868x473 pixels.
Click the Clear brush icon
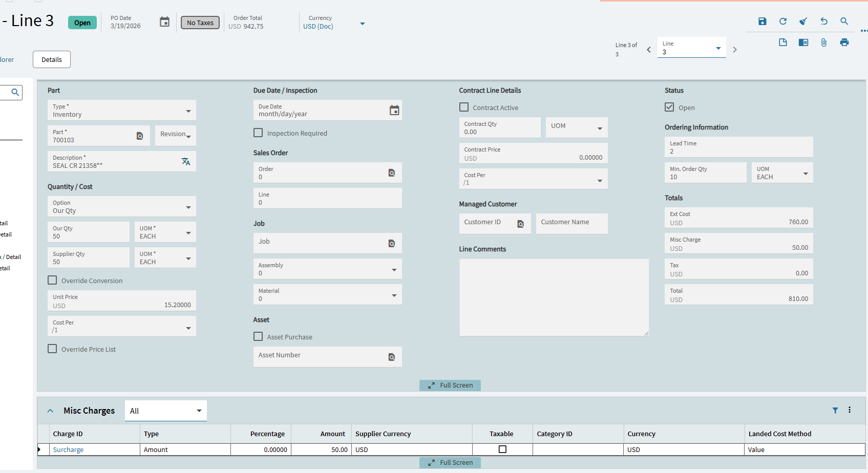point(803,21)
